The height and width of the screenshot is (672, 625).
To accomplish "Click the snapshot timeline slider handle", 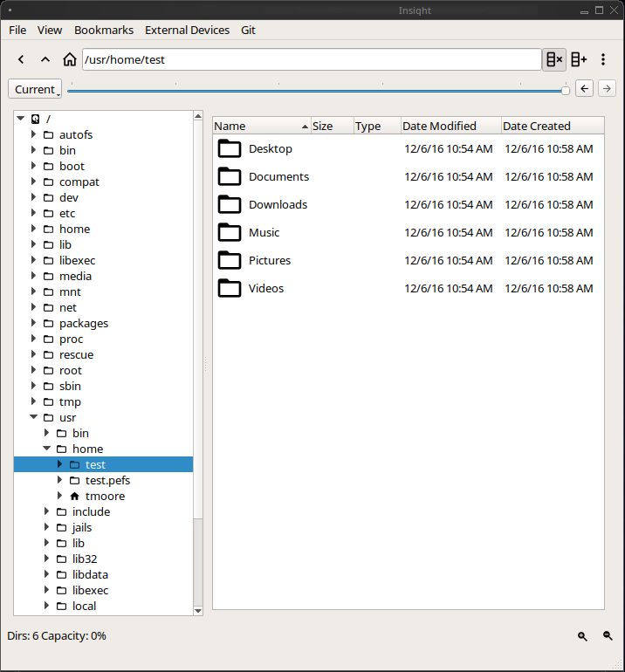I will (566, 90).
